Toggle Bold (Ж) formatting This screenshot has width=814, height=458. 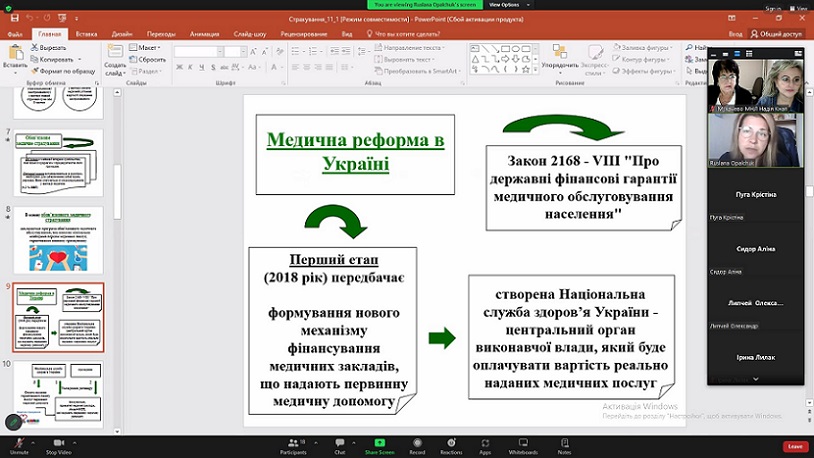179,67
